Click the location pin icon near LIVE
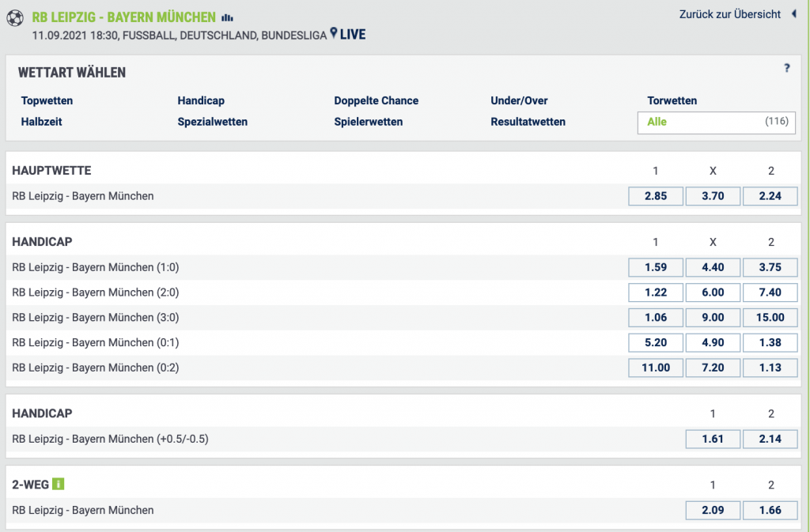The height and width of the screenshot is (532, 810). click(x=334, y=33)
